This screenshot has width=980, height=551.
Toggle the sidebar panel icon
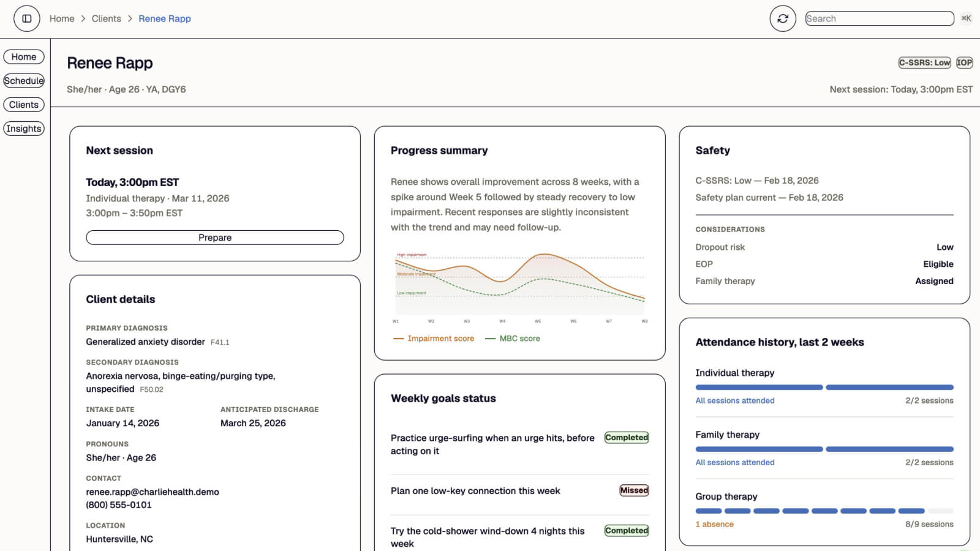point(27,18)
